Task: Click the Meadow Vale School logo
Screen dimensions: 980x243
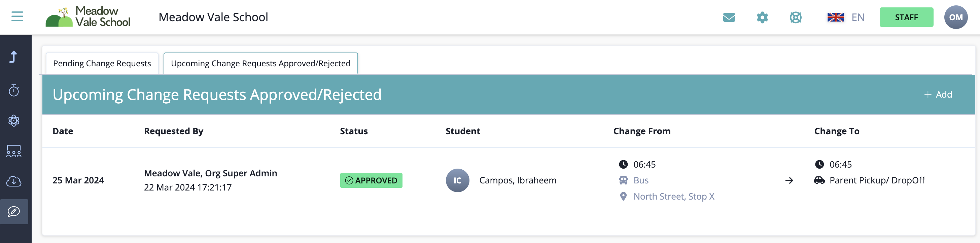Action: (x=88, y=17)
